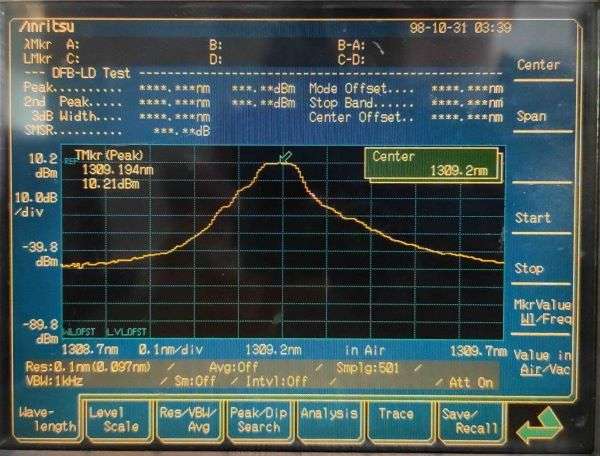Click the WLOFST indicator

(79, 332)
